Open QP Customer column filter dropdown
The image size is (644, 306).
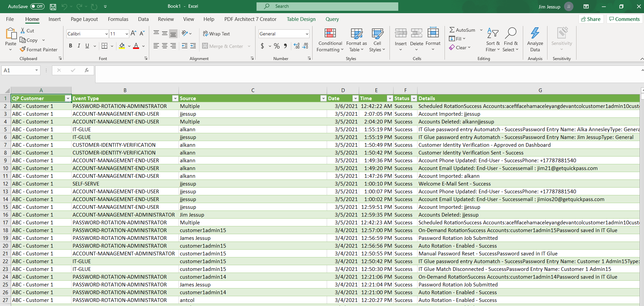tap(68, 99)
